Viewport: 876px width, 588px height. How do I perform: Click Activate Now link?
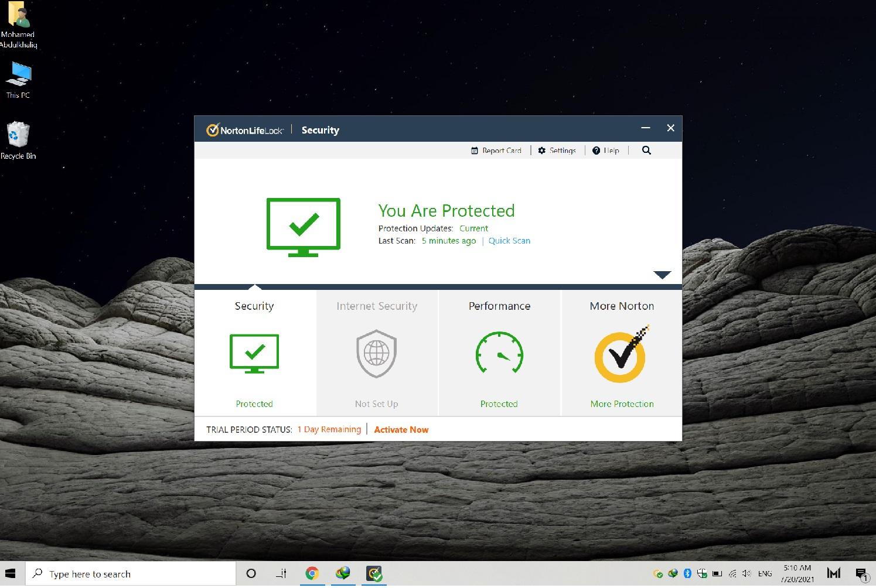[401, 430]
